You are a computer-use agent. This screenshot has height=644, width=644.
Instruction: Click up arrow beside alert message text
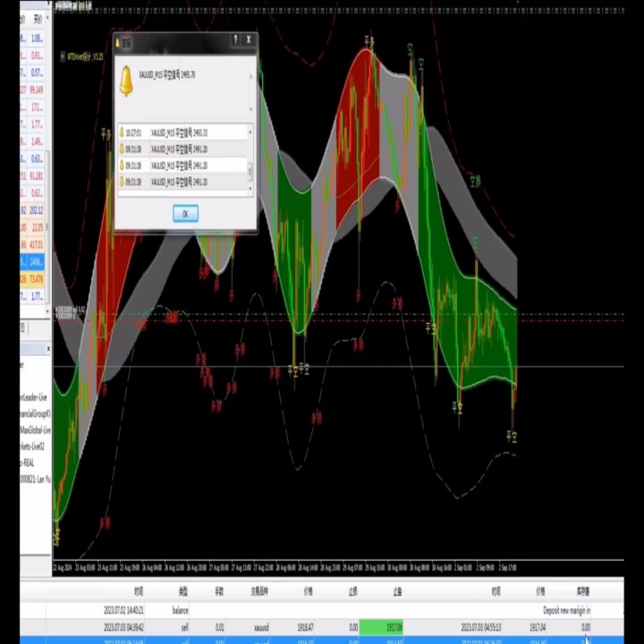[251, 76]
